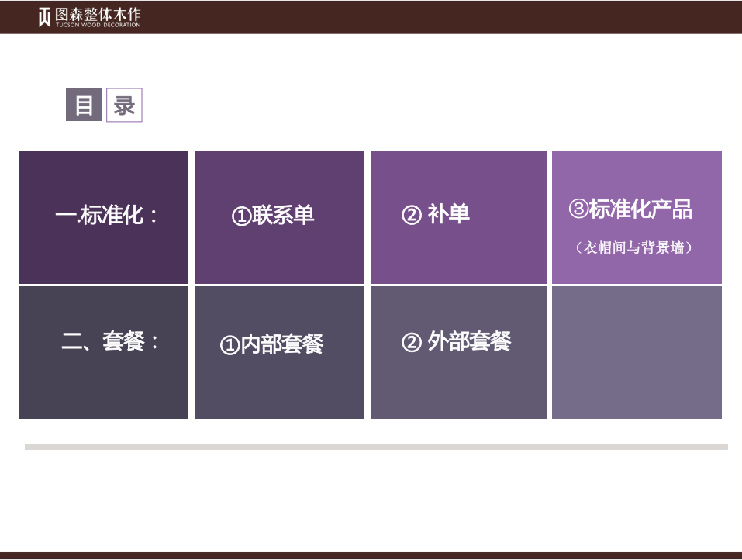Click the (衣帽间与背景墙) subtitle text
Viewport: 742px width, 560px height.
pos(633,248)
